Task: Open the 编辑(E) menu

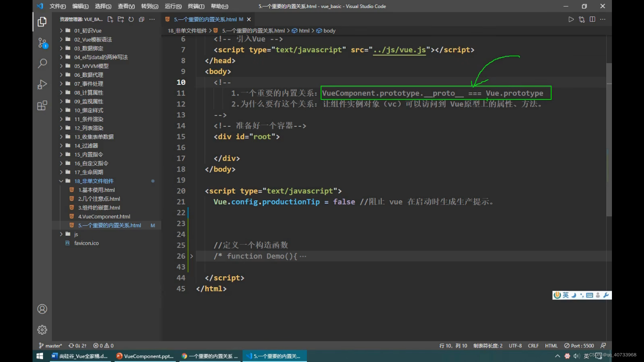Action: (x=80, y=6)
